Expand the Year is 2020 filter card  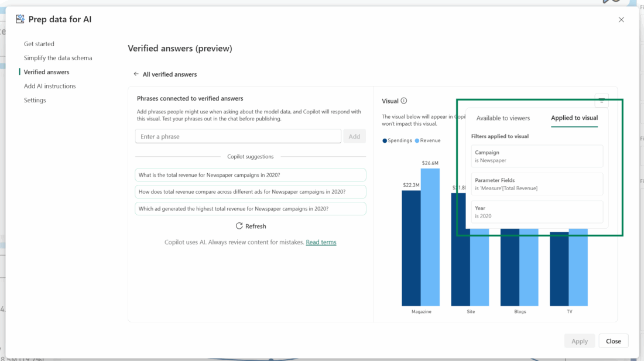point(536,212)
